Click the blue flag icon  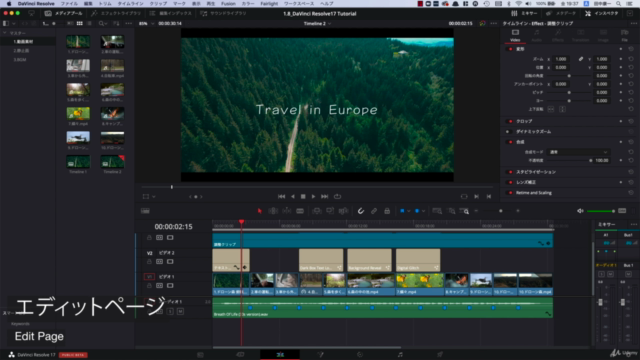tap(402, 211)
